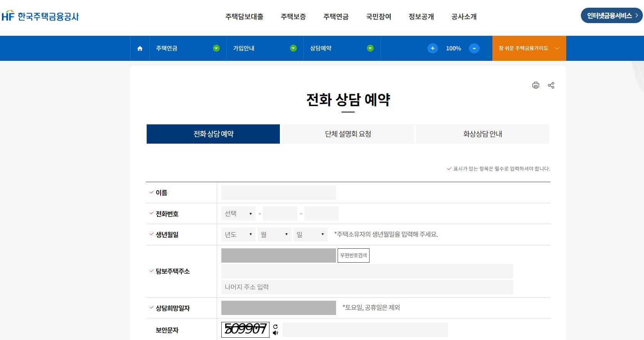Click the 우편번호검색 button

click(x=353, y=255)
